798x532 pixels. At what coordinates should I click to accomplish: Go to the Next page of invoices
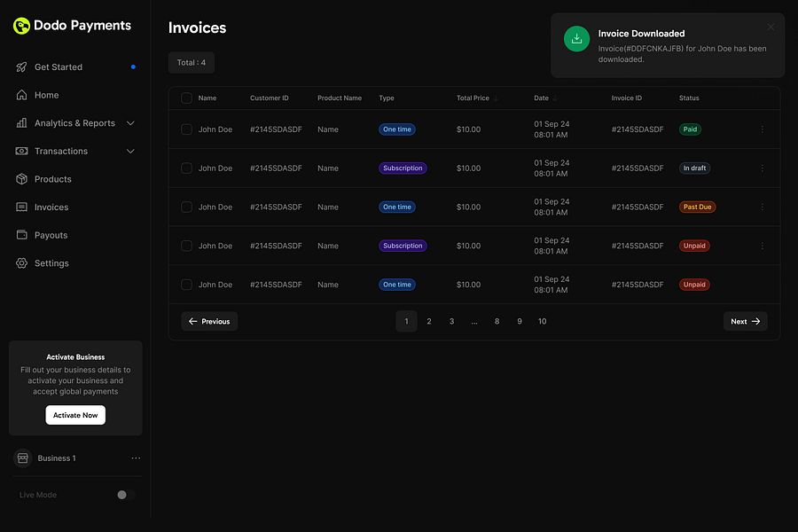(x=745, y=321)
